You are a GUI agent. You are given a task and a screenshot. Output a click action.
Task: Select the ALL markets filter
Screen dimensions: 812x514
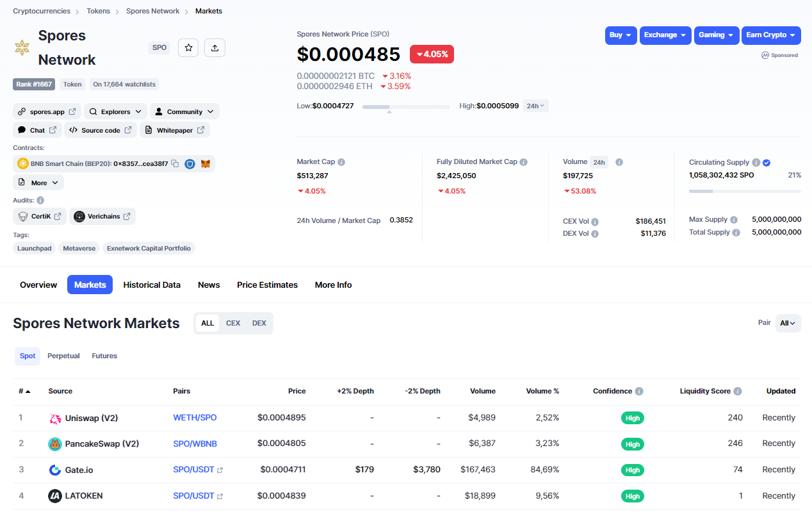coord(207,323)
